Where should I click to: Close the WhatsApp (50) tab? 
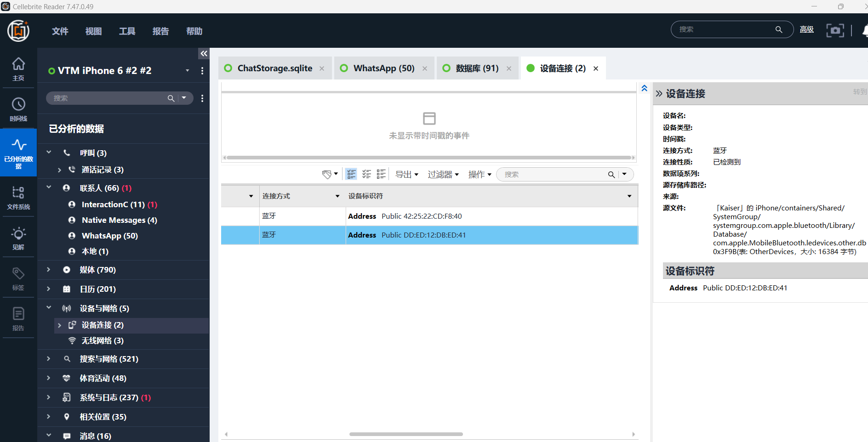(x=425, y=68)
